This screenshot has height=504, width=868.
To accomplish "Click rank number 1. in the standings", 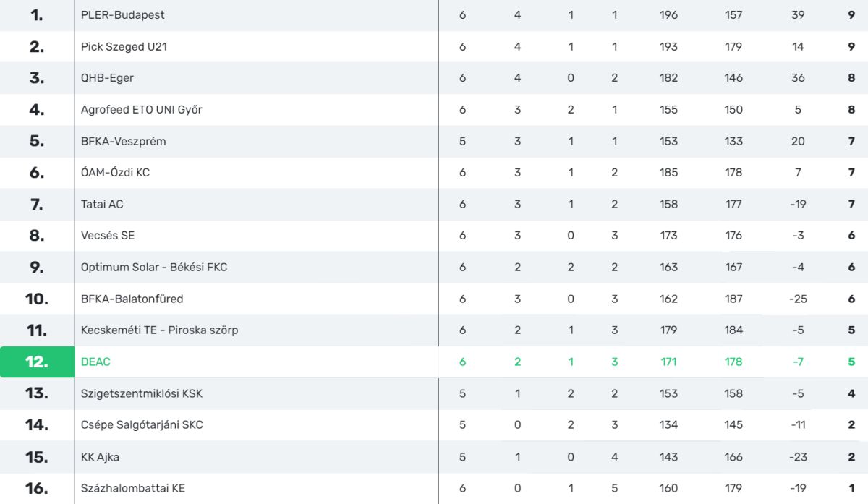I will [37, 15].
